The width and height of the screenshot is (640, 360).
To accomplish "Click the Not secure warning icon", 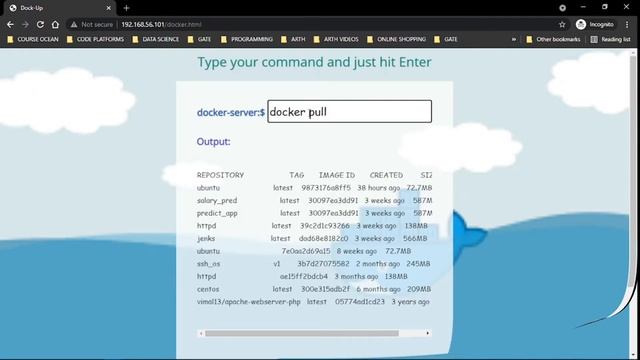I will tap(73, 24).
